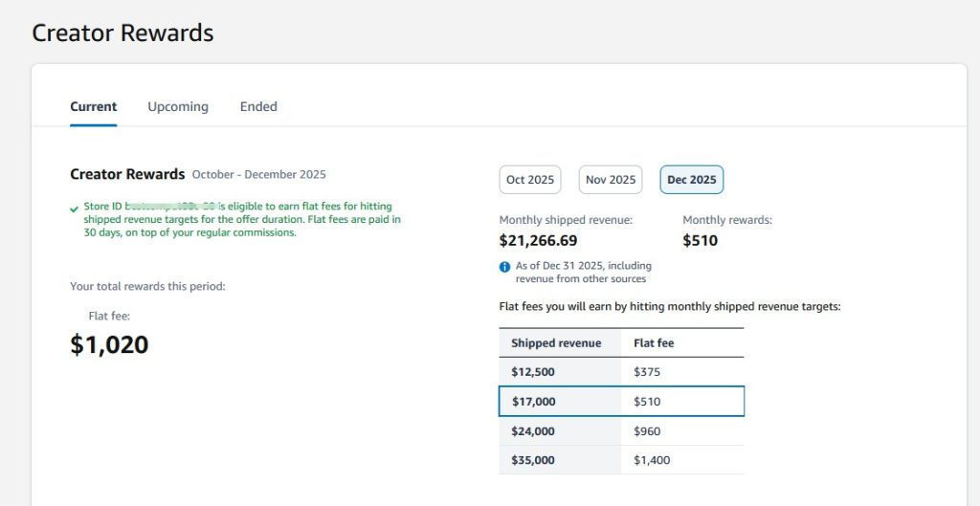Click the $1,400 flat fee cell
980x506 pixels.
pyautogui.click(x=652, y=460)
